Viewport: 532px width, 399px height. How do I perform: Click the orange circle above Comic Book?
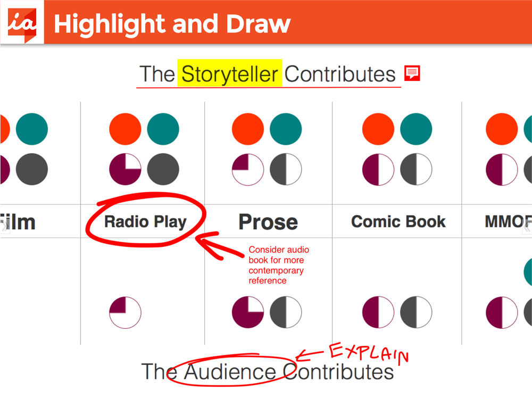[378, 129]
